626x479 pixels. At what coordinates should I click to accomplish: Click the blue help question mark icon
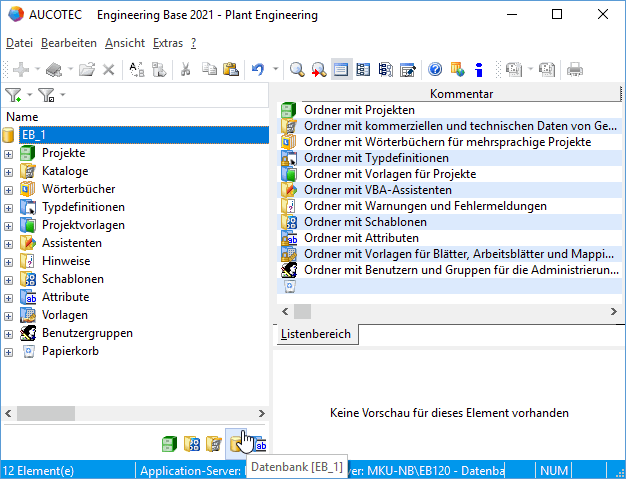[x=435, y=70]
